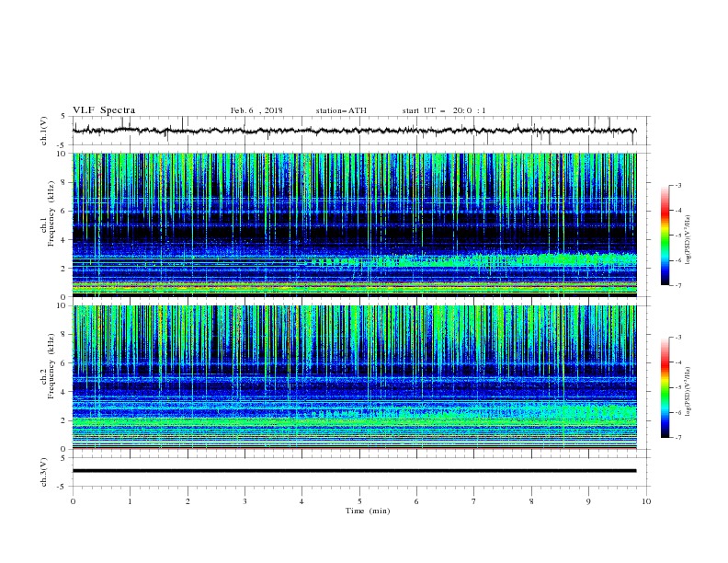Screen dimensions: 728x563
Task: Click the "-7" label on ch.2 color scale
Action: [677, 437]
